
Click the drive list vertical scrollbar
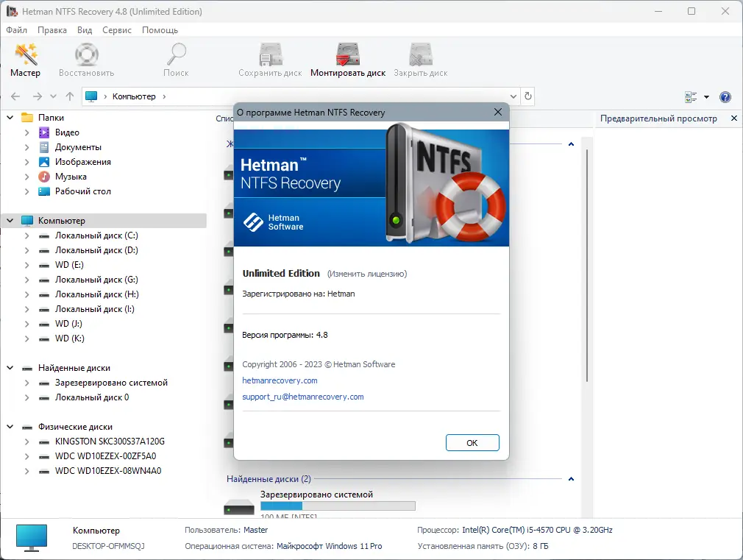pos(586,266)
